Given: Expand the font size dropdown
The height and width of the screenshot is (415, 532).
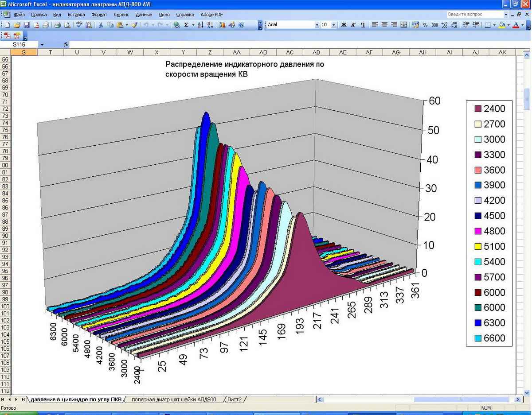Looking at the screenshot, I should click(x=334, y=25).
